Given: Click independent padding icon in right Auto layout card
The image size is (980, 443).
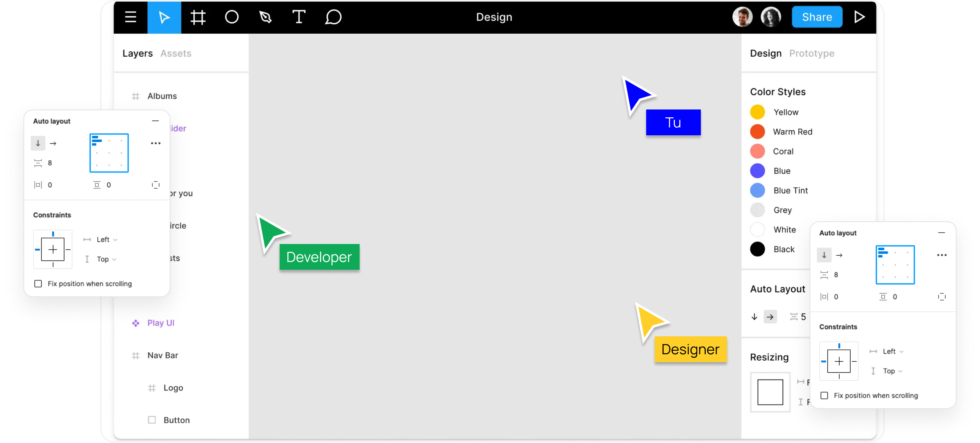Looking at the screenshot, I should 942,297.
